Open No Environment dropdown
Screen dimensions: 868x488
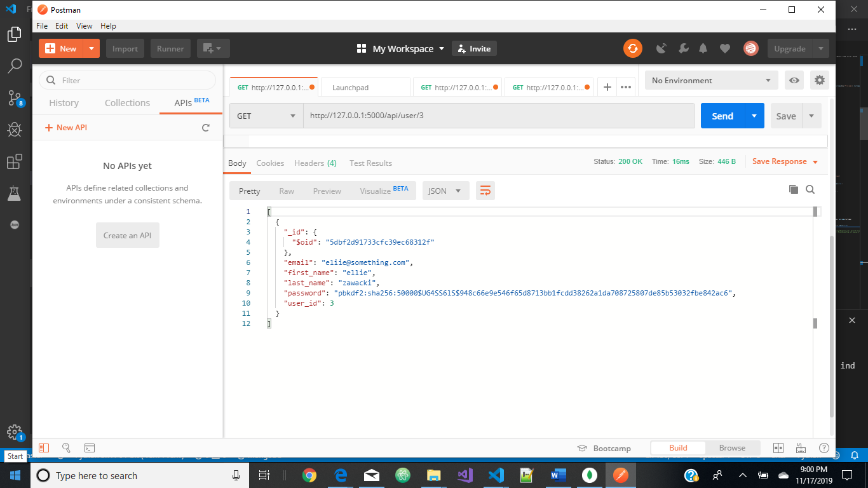(712, 80)
